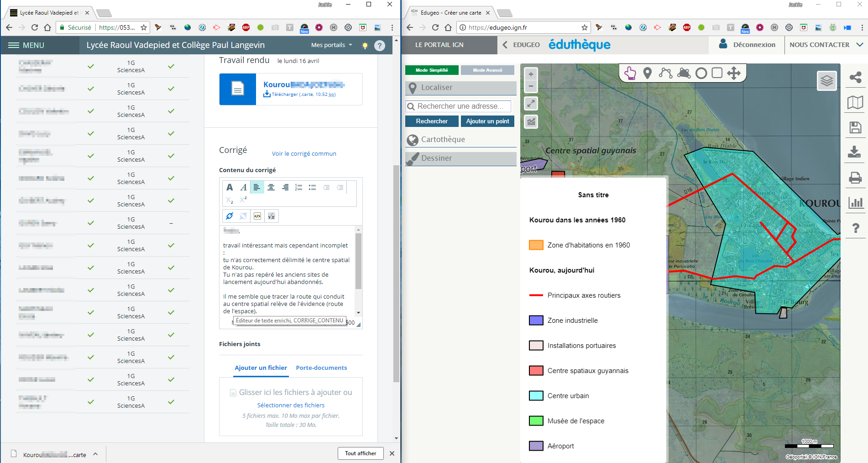The width and height of the screenshot is (868, 463).
Task: Insert a math formula in the editor
Action: 272,216
